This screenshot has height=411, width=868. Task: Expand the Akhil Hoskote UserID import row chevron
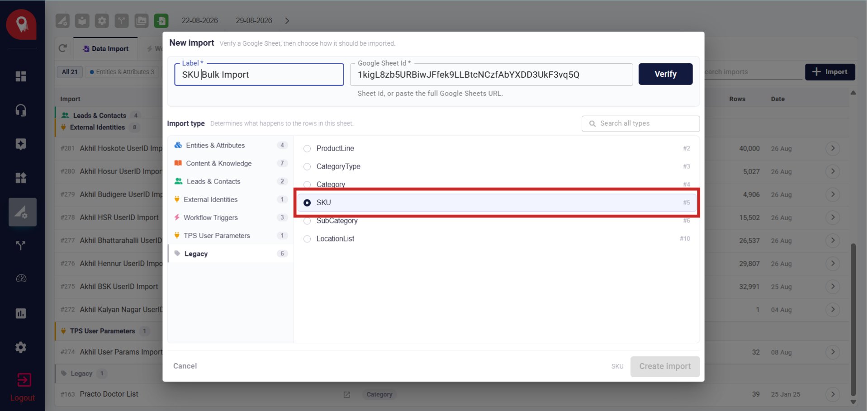coord(833,148)
